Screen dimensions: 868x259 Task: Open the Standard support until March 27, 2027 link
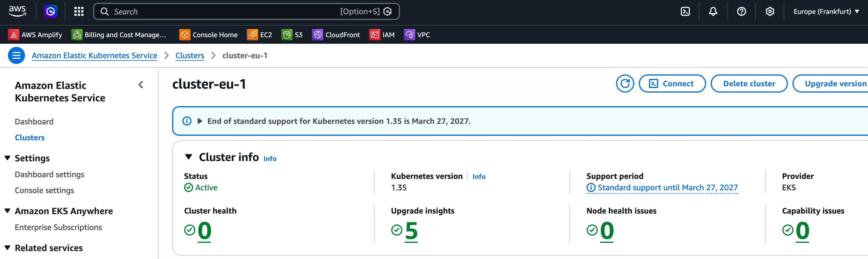click(x=667, y=188)
